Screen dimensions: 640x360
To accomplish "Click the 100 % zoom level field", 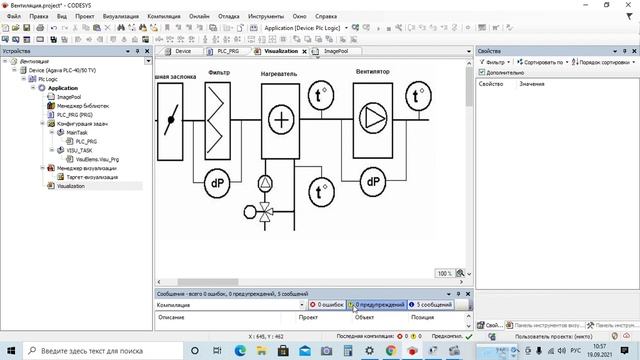I will pos(444,273).
